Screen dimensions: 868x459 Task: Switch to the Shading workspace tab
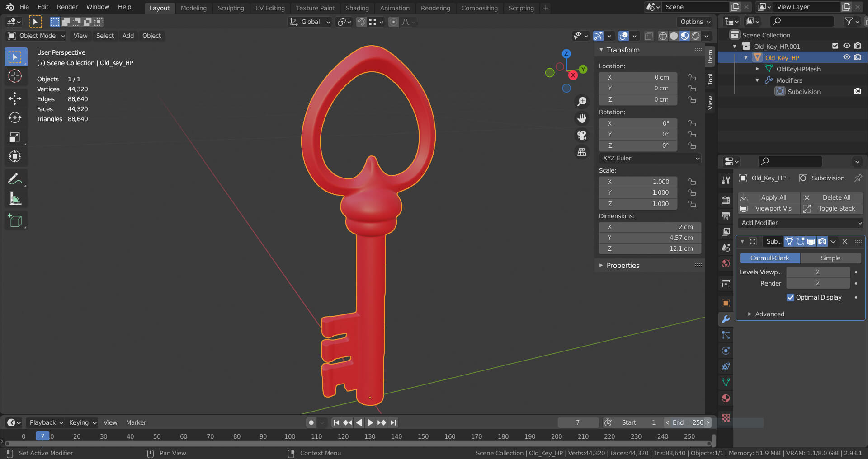(x=357, y=8)
